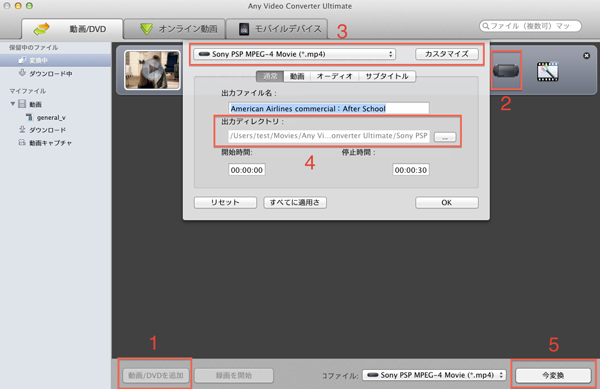Click the PSP device profile icon

click(506, 70)
